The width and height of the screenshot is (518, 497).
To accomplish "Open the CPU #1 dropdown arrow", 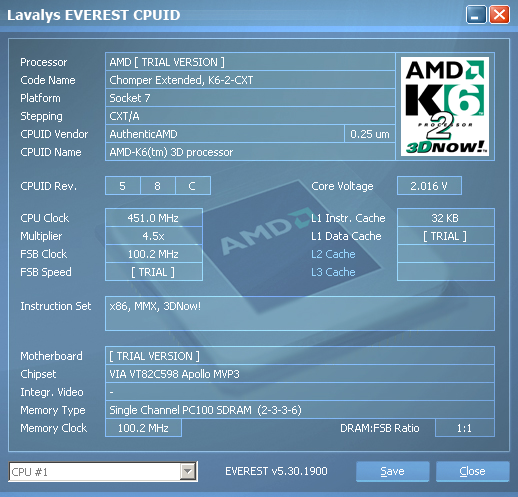I will 188,471.
